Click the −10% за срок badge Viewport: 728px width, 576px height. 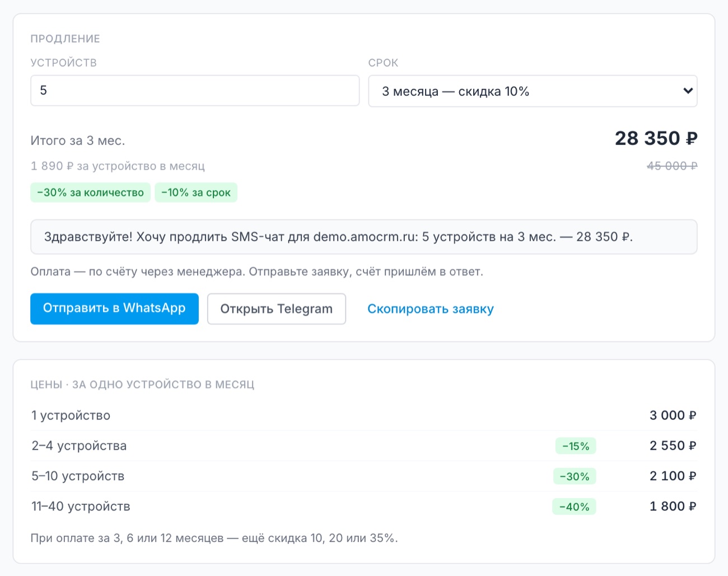tap(196, 193)
